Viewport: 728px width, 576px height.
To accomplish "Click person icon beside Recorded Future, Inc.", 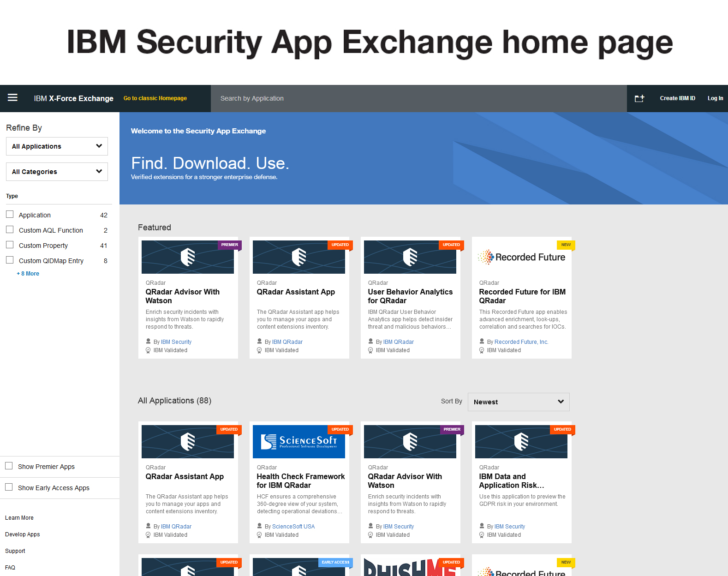I will point(482,342).
